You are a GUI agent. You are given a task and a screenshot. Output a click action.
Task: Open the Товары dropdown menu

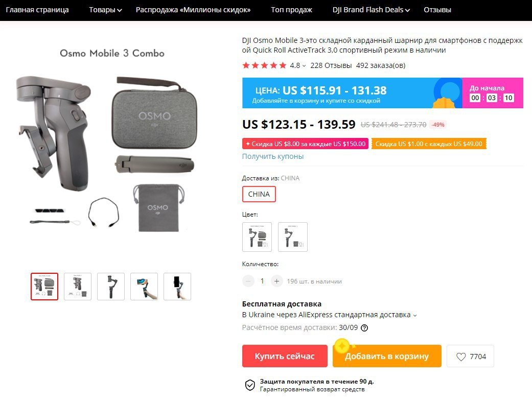[x=105, y=10]
